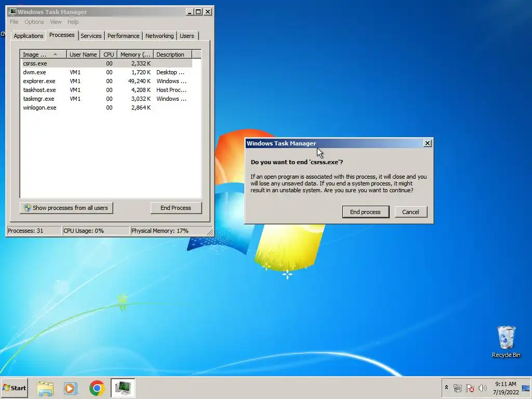532x399 pixels.
Task: Select the Recycle Bin desktop icon
Action: click(x=506, y=342)
